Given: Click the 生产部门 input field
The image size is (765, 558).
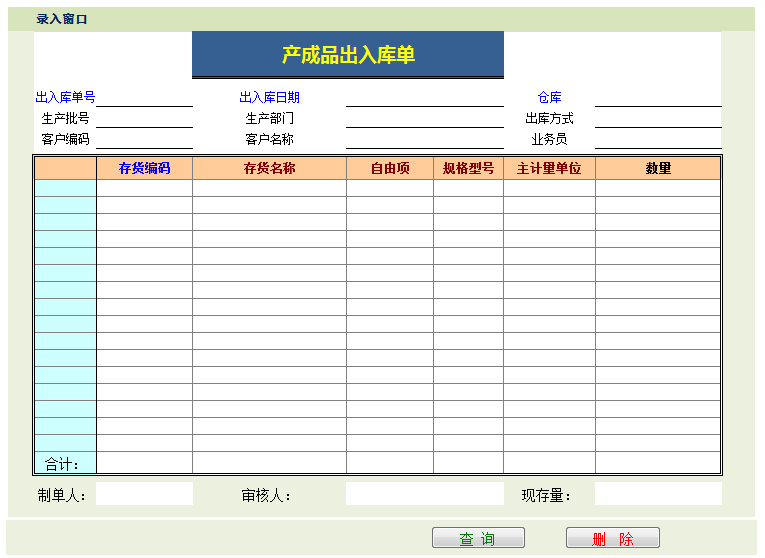Looking at the screenshot, I should (x=424, y=118).
